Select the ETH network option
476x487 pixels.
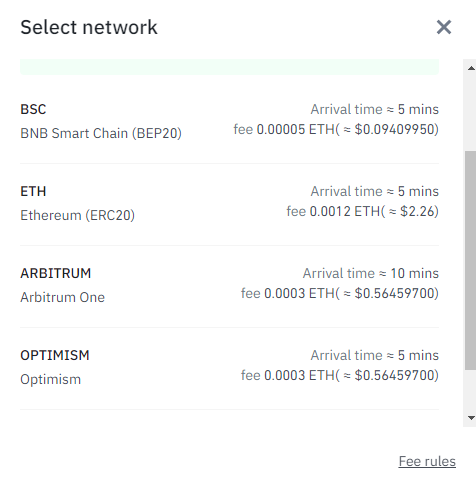(x=229, y=204)
